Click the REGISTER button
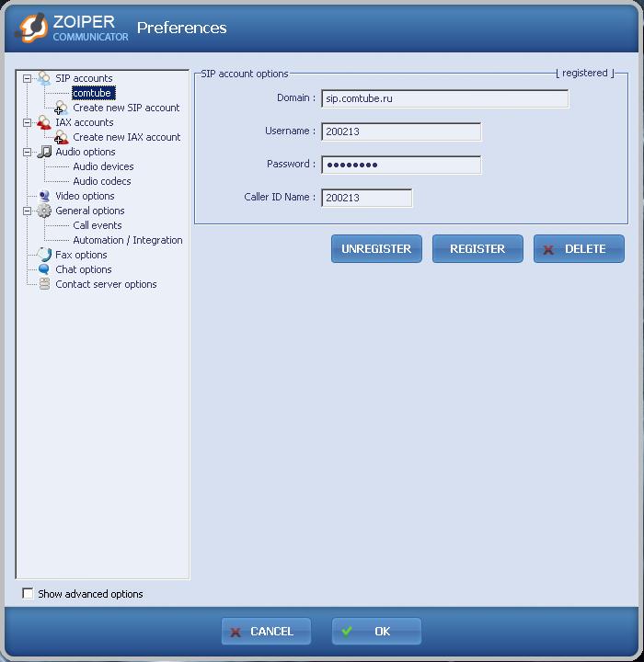 coord(477,248)
